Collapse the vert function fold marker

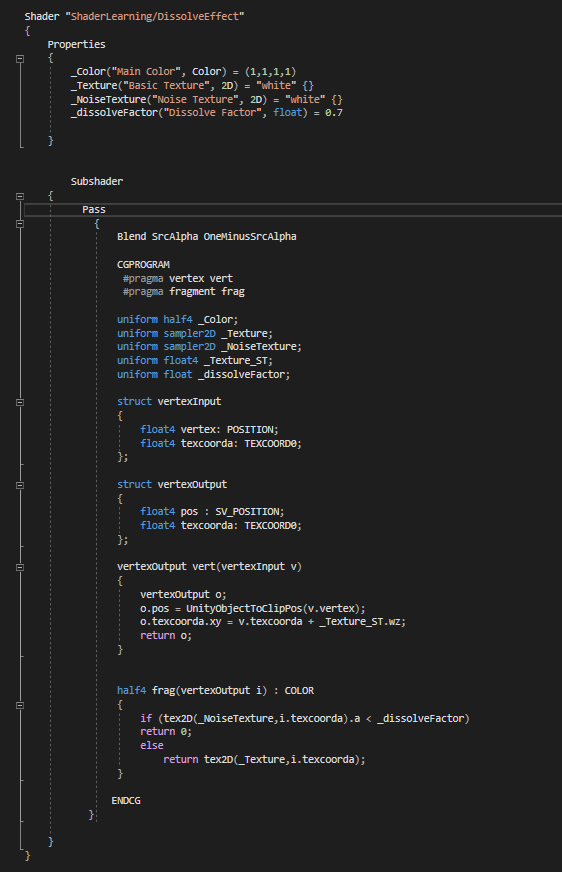20,567
